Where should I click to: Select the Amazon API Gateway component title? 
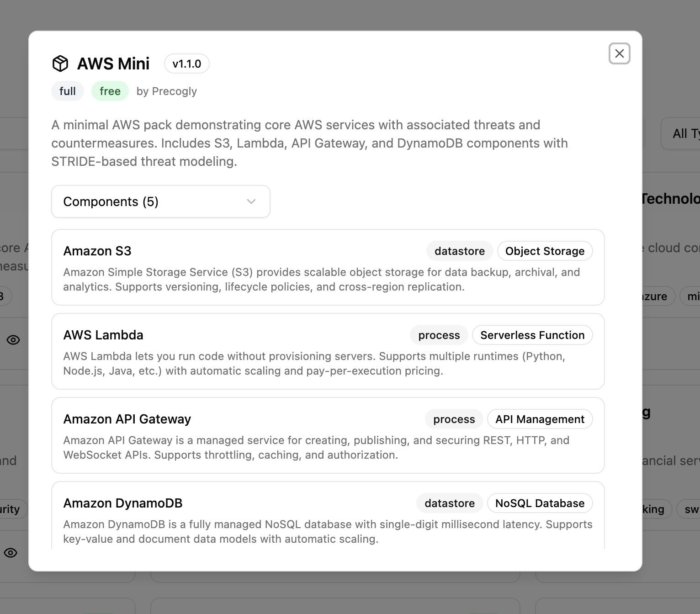(x=127, y=419)
